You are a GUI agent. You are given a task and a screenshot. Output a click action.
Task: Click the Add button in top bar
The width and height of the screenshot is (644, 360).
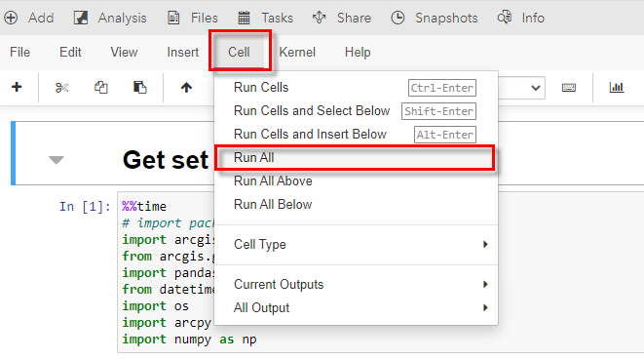point(29,18)
